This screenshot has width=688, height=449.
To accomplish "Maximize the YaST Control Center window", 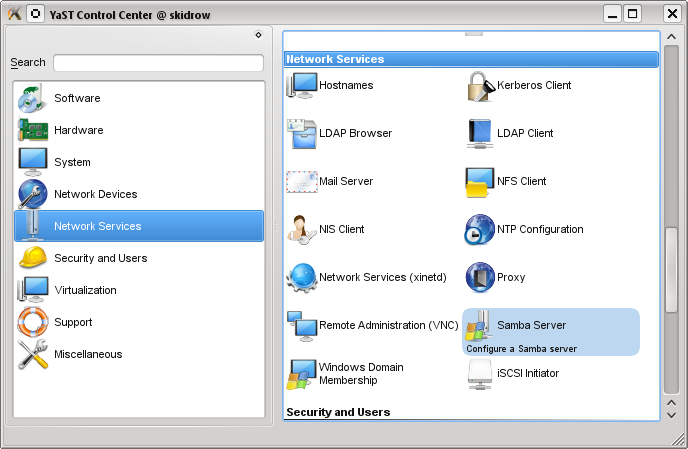I will [632, 14].
